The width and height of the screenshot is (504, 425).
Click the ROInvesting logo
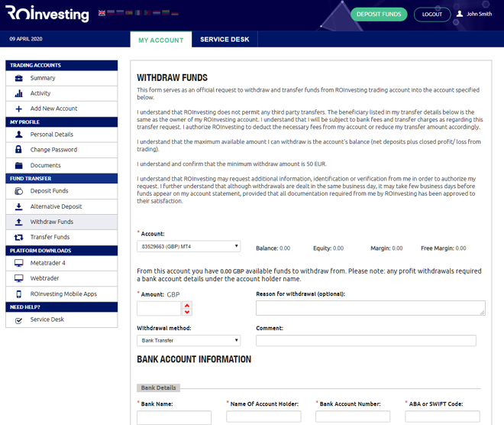47,14
